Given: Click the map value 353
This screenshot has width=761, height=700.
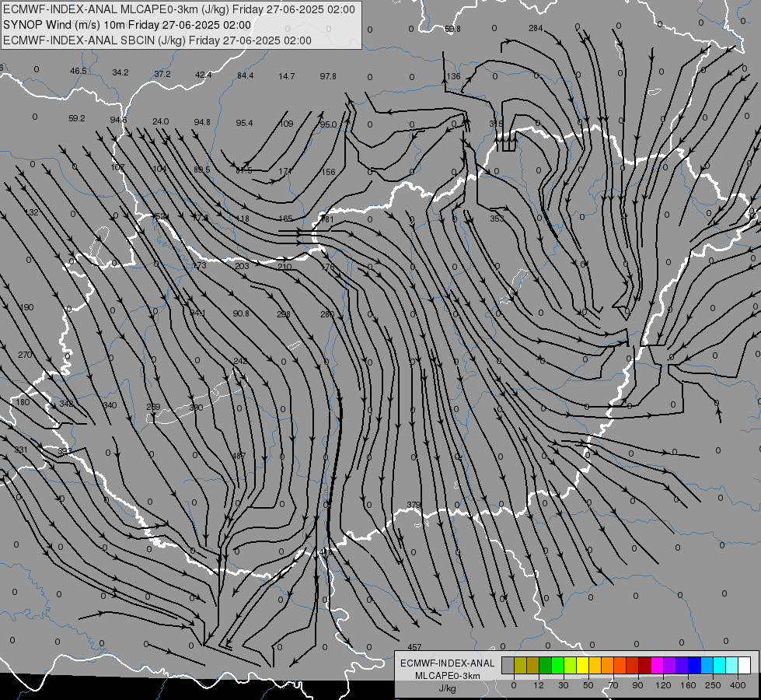Looking at the screenshot, I should [x=497, y=219].
